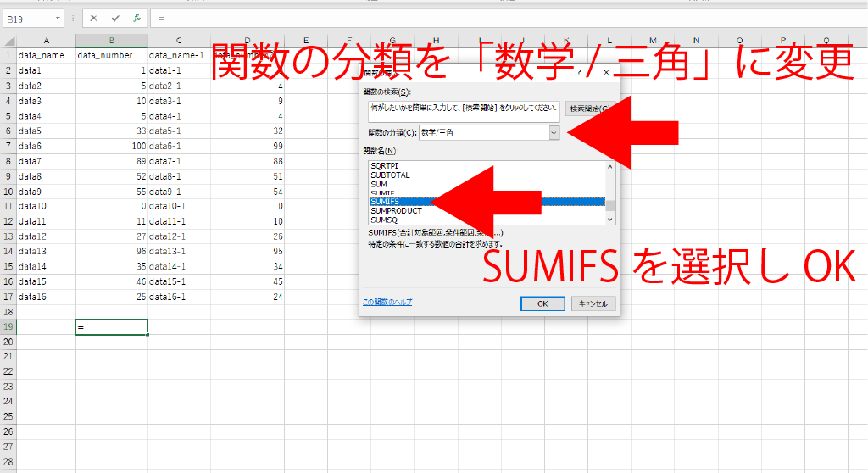Click the Enter checkmark icon in formula bar

(115, 18)
